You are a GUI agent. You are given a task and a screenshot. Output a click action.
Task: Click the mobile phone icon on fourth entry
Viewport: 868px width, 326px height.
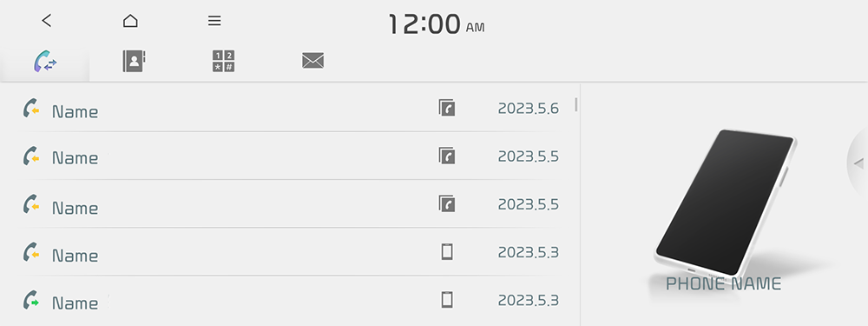pyautogui.click(x=447, y=252)
